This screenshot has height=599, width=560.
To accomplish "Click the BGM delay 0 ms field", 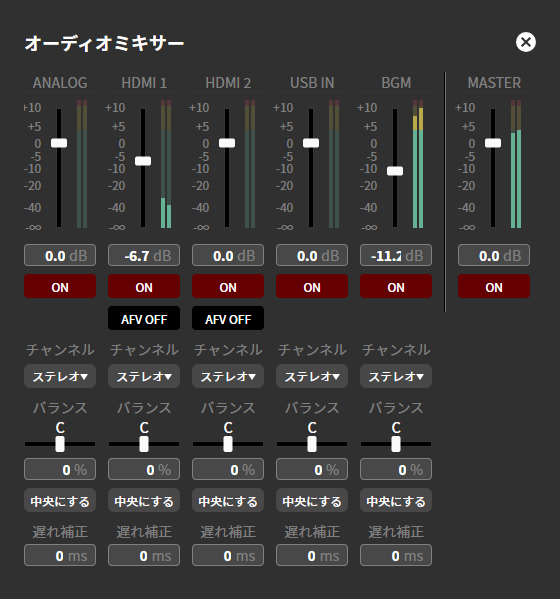I will tap(396, 555).
